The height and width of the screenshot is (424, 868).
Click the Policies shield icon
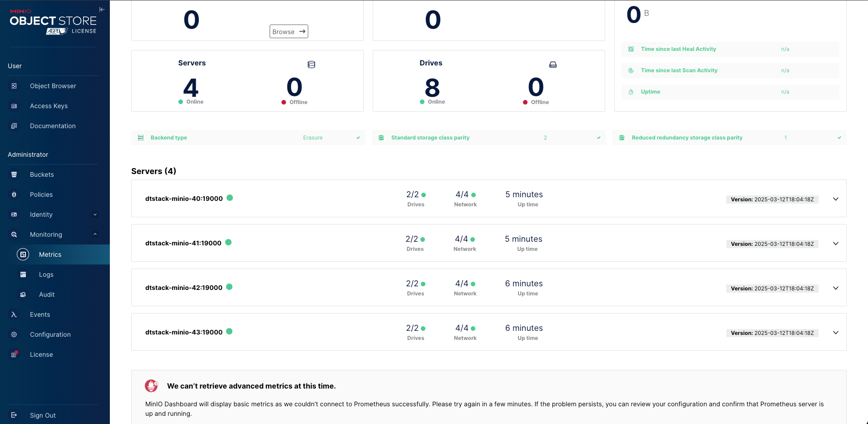14,195
